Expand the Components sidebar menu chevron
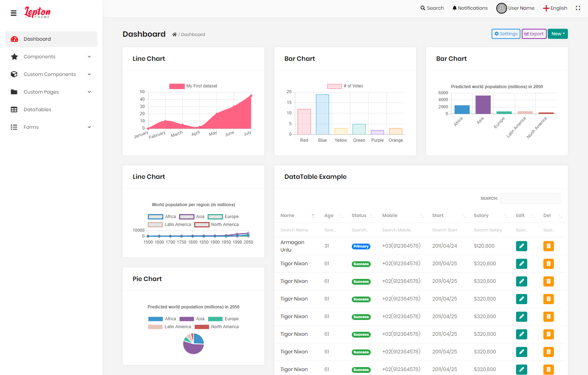Image resolution: width=588 pixels, height=375 pixels. 89,57
